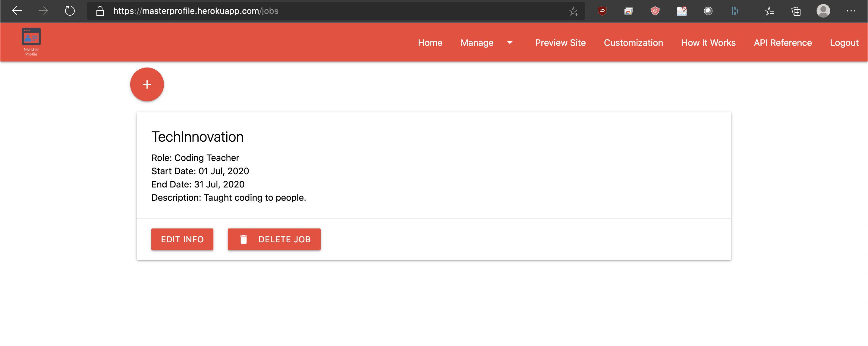Click the Master Profile logo

click(31, 41)
